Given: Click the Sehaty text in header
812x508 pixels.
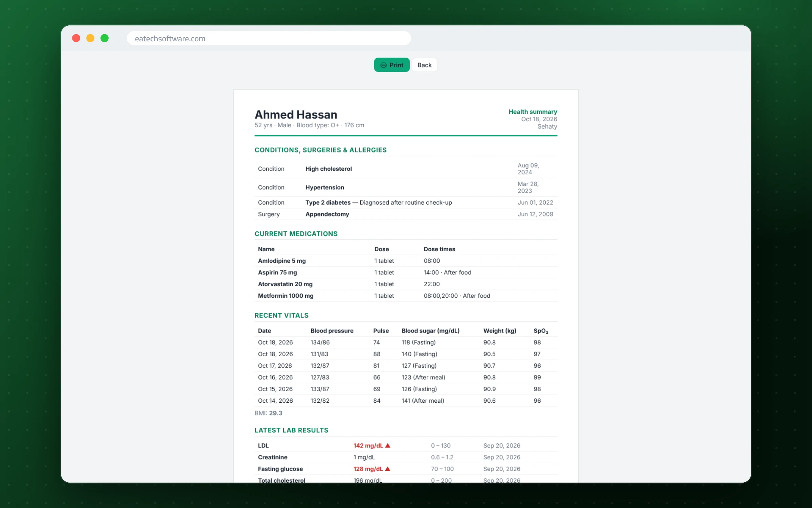Looking at the screenshot, I should (x=547, y=127).
